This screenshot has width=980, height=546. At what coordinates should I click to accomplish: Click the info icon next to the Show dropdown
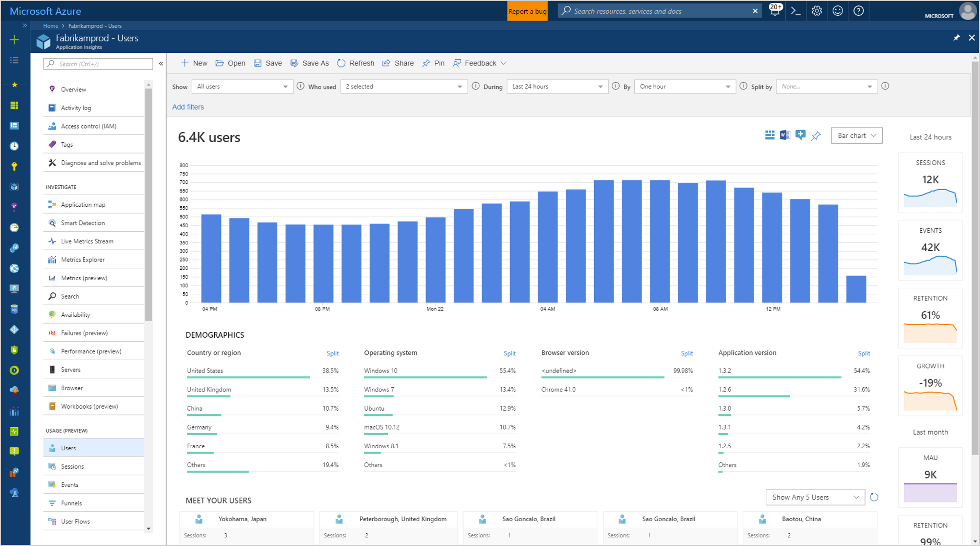point(300,86)
